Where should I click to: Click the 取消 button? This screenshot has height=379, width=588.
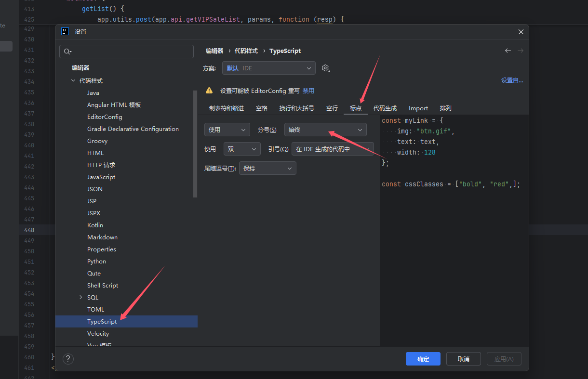pos(463,359)
